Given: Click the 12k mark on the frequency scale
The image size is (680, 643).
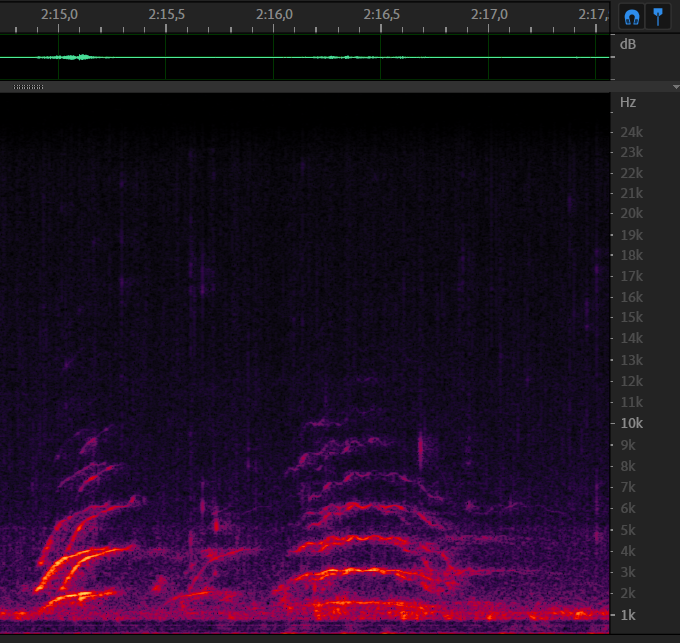Looking at the screenshot, I should [x=631, y=381].
